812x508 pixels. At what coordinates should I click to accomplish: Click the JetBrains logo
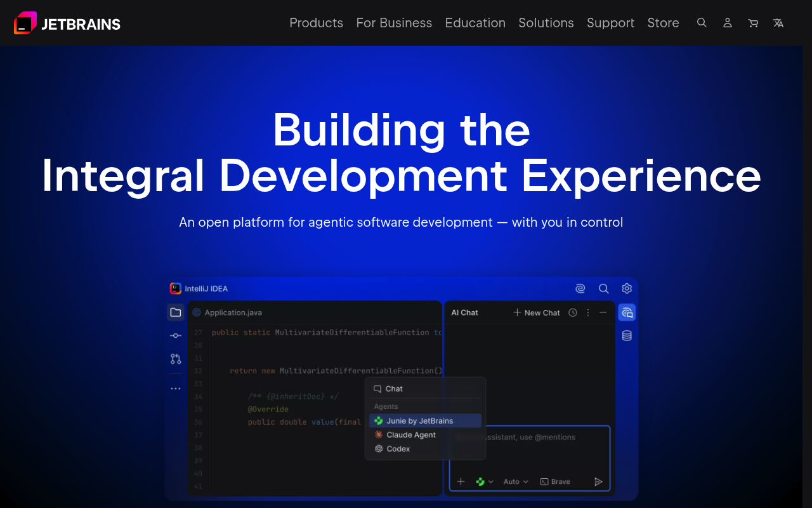(67, 23)
